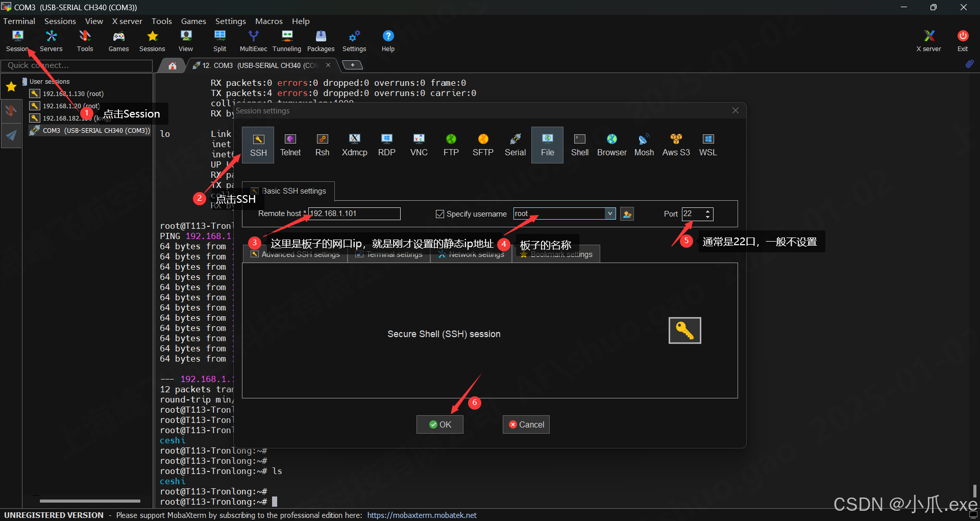Select the Serial session type
This screenshot has width=980, height=521.
516,145
